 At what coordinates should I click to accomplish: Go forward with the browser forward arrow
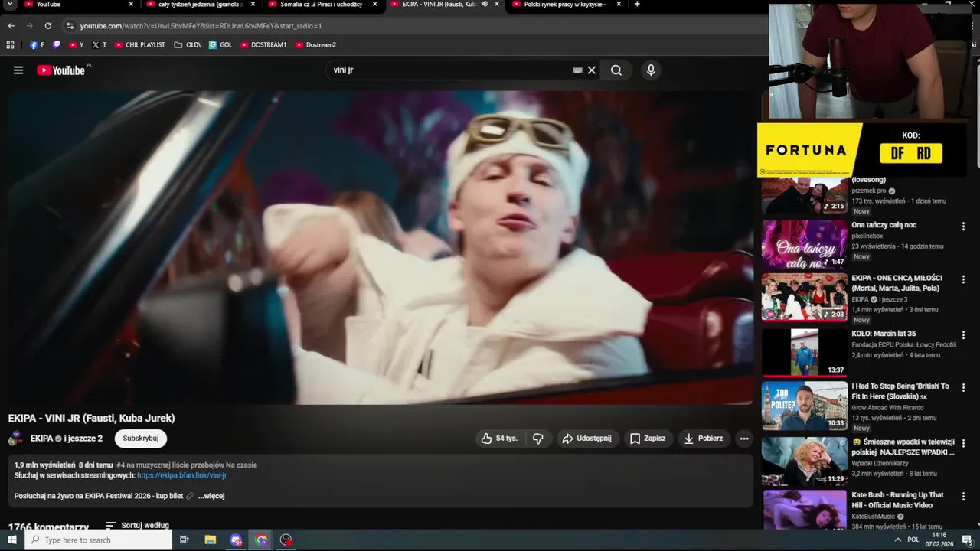coord(30,25)
